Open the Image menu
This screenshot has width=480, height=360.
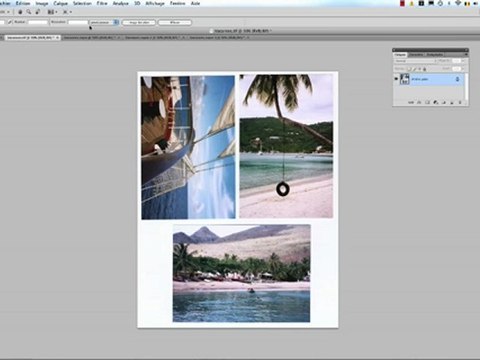(x=42, y=3)
